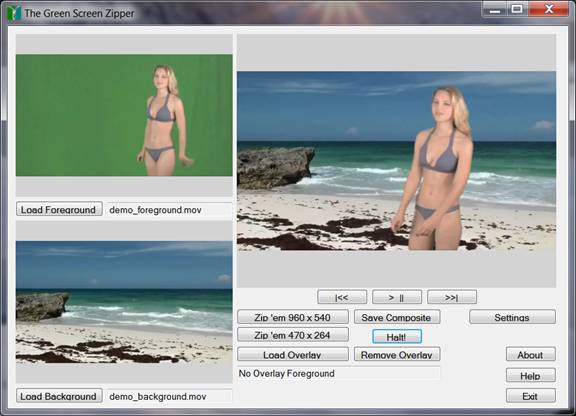Open the Help documentation
Screen dimensions: 576x416
(x=530, y=375)
